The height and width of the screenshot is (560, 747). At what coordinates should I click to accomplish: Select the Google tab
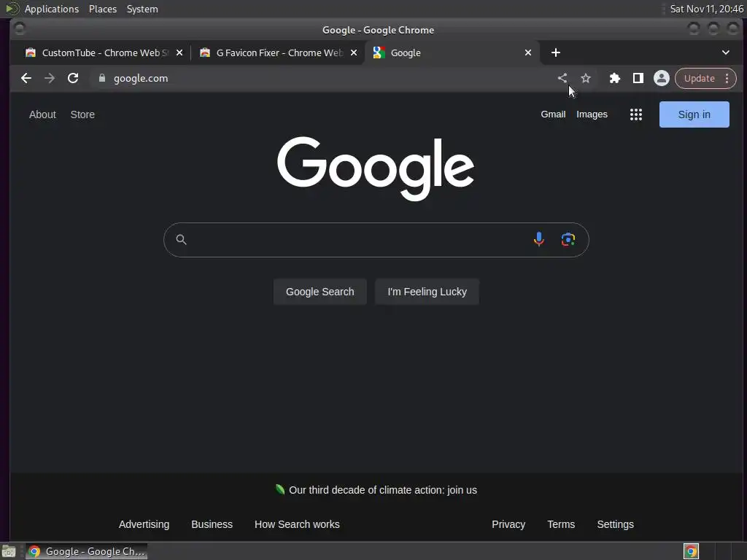[452, 52]
